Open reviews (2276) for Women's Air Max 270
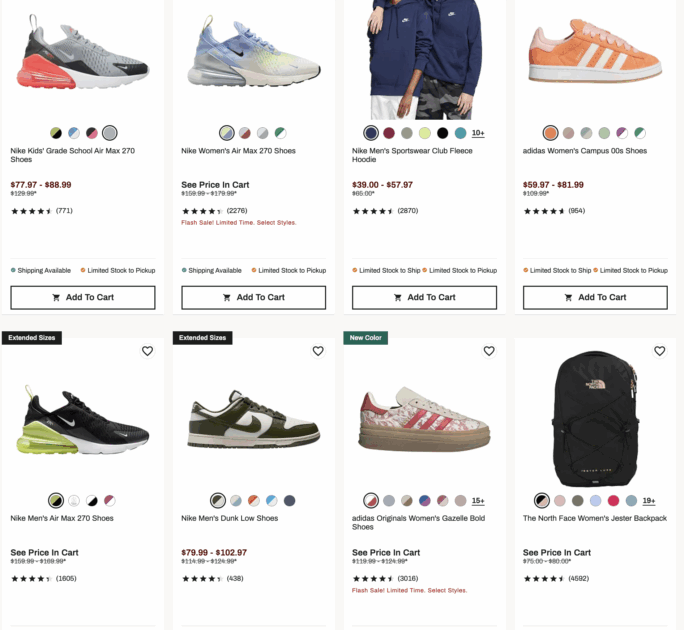The height and width of the screenshot is (630, 684). tap(237, 211)
